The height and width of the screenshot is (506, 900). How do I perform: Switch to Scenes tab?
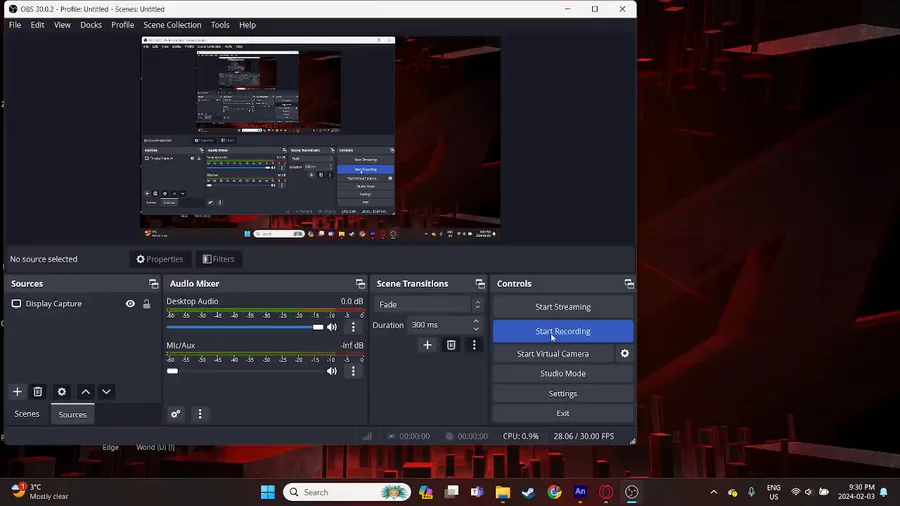[27, 414]
